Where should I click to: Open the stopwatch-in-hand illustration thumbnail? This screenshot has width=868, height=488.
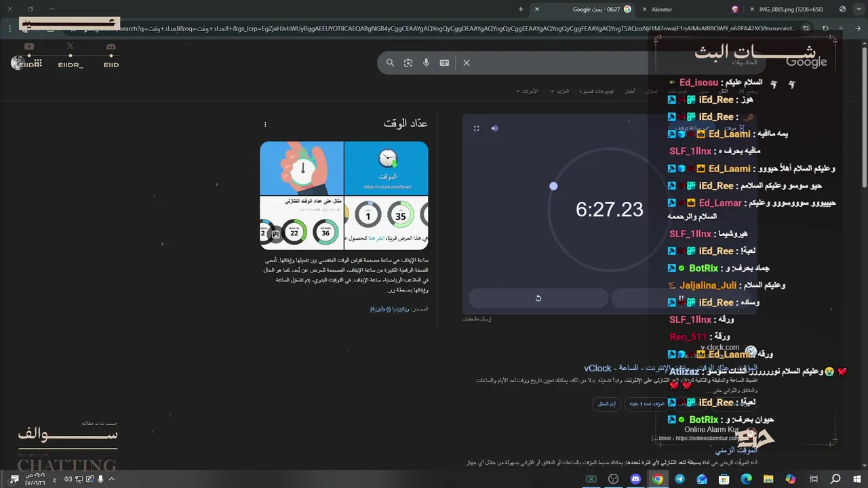coord(302,168)
